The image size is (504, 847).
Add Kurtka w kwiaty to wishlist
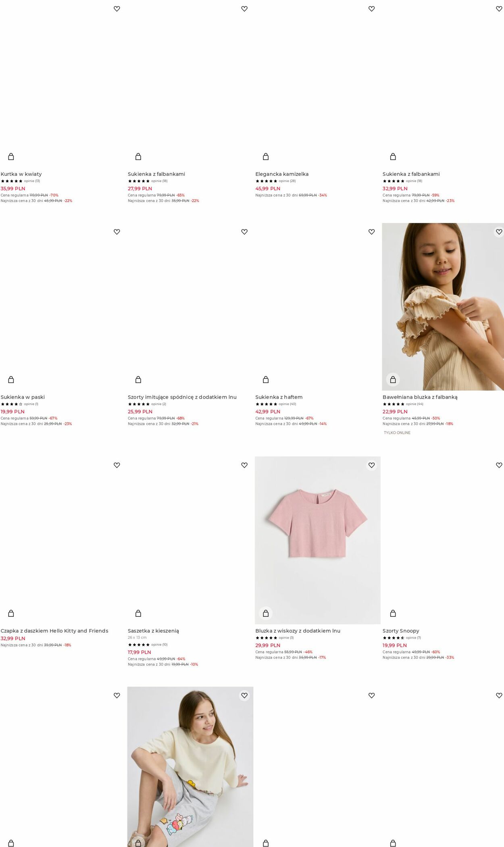click(x=117, y=9)
